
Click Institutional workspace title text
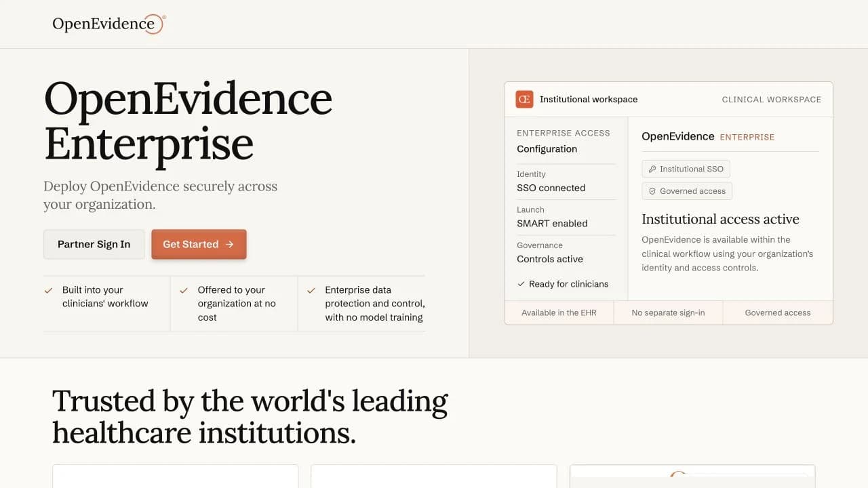589,99
